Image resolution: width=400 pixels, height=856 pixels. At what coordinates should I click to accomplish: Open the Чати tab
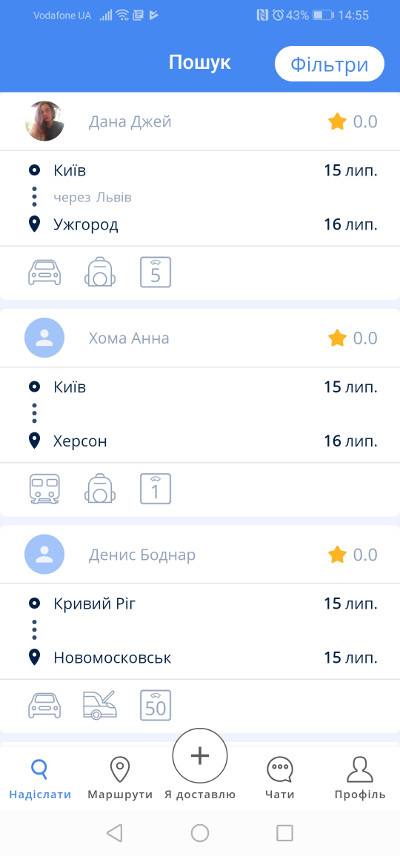[279, 778]
